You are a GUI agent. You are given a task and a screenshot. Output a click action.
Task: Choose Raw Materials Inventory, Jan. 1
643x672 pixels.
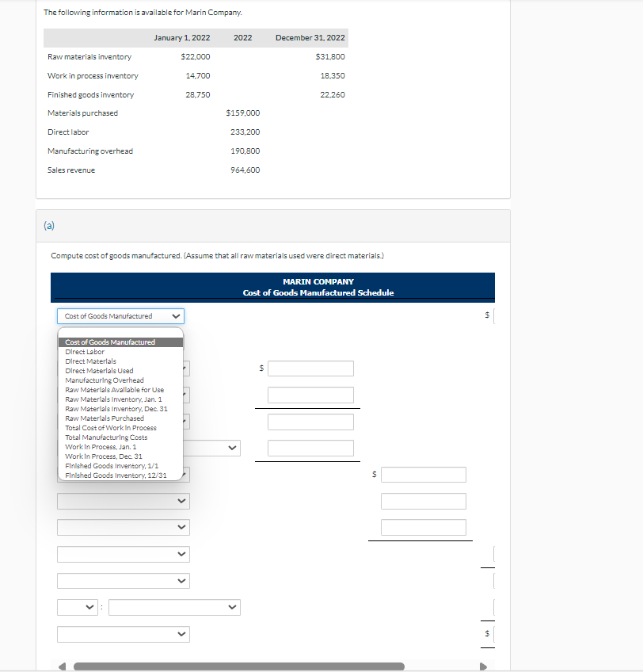coord(121,399)
